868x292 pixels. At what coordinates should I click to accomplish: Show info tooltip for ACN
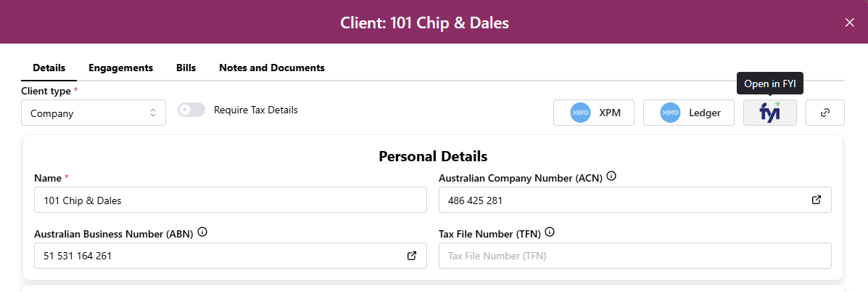click(x=611, y=177)
